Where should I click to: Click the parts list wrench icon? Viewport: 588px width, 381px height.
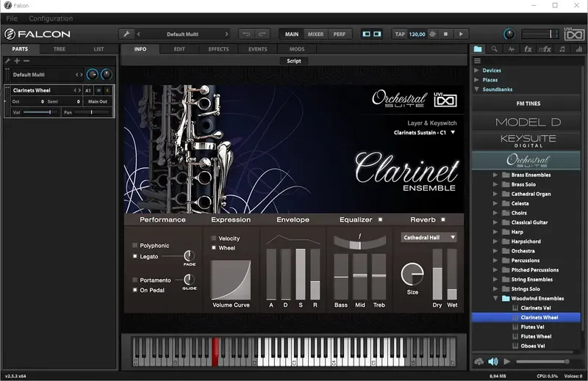7,61
